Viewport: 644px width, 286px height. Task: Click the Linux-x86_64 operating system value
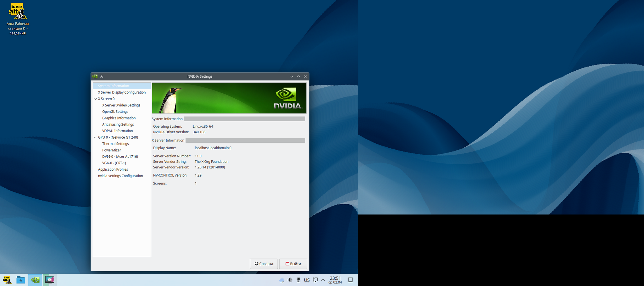(203, 126)
